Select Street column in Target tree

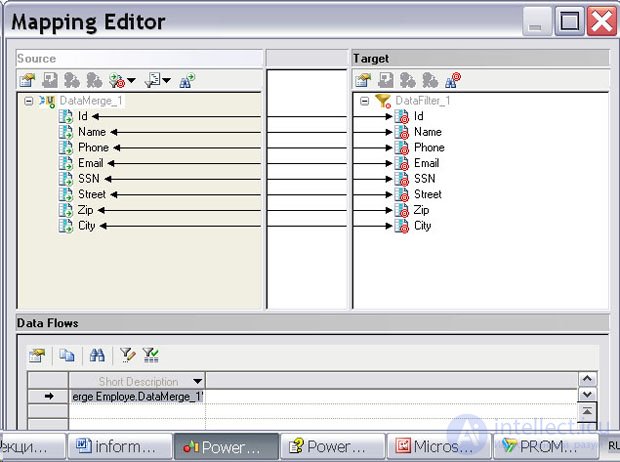(x=428, y=194)
